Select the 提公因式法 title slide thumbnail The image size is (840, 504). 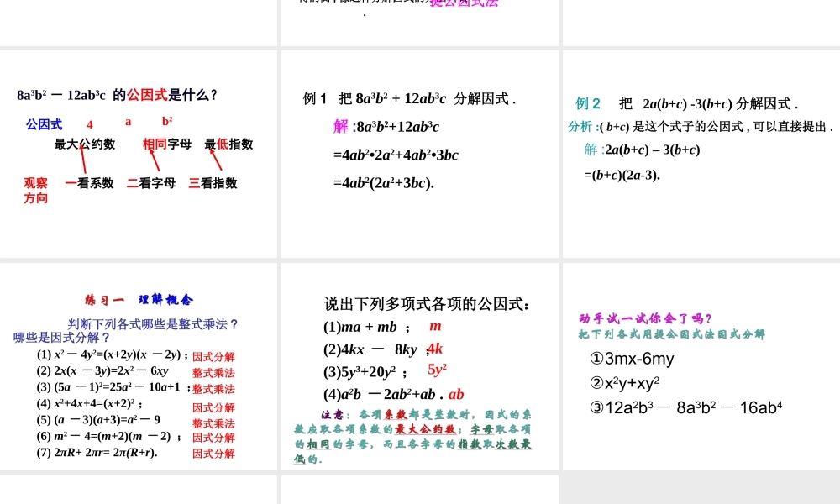coord(419,23)
